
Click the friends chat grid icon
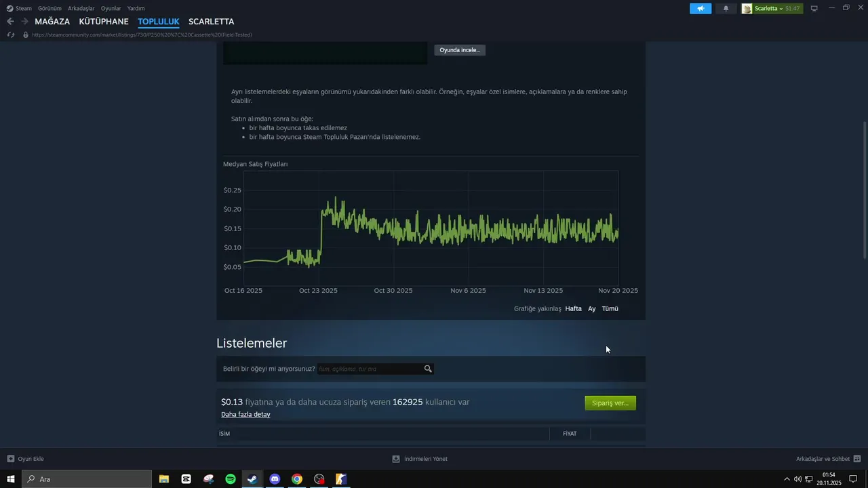point(857,459)
